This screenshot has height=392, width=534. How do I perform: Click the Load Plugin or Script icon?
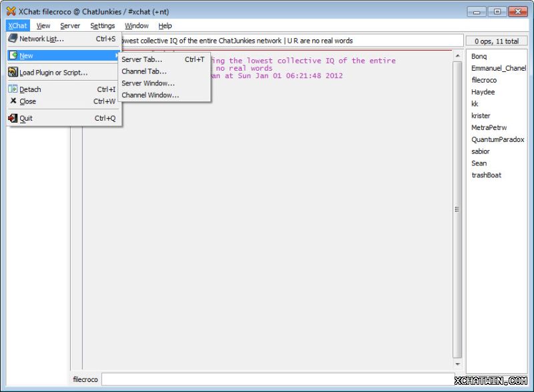click(13, 72)
